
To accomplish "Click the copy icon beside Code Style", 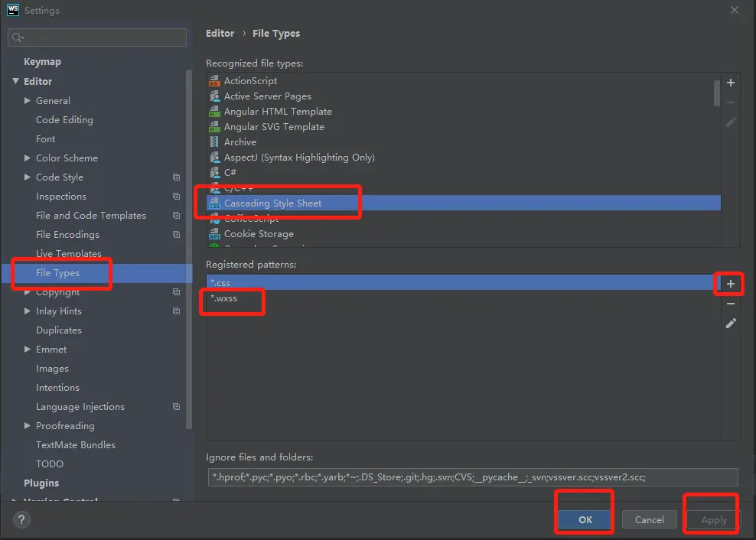I will tap(177, 177).
